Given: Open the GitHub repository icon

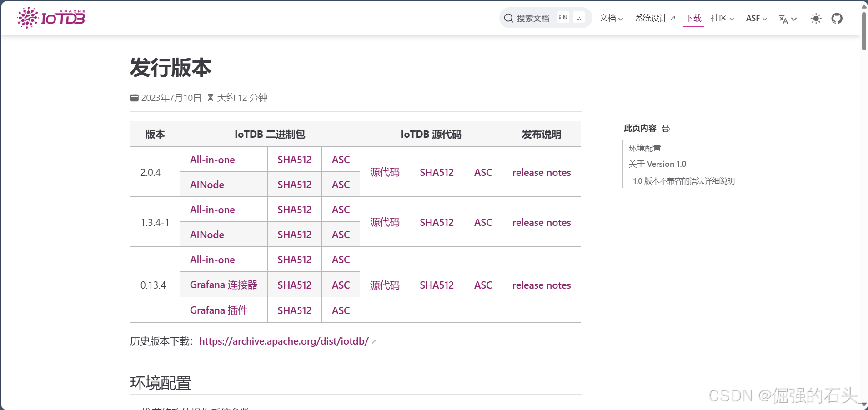Looking at the screenshot, I should click(x=837, y=18).
